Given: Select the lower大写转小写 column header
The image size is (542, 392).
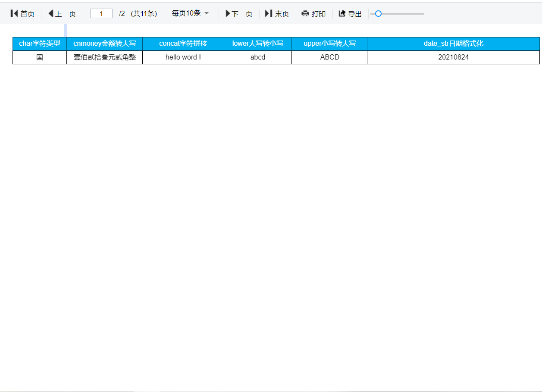Looking at the screenshot, I should pos(258,44).
